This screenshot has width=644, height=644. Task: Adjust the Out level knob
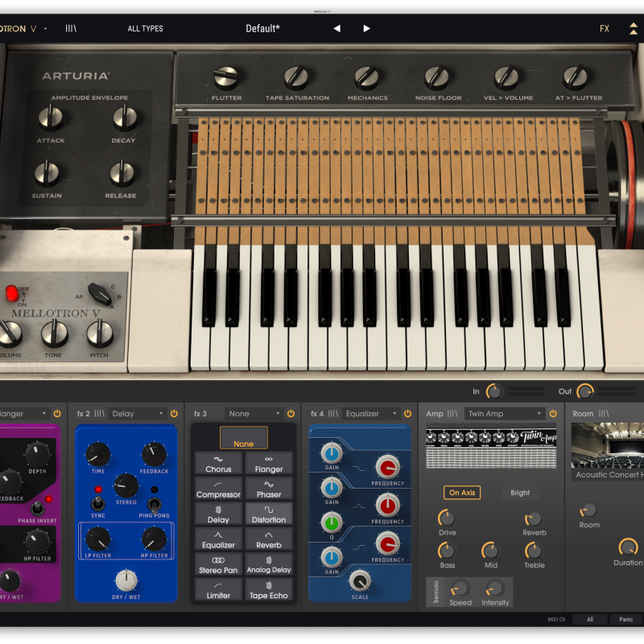click(585, 391)
